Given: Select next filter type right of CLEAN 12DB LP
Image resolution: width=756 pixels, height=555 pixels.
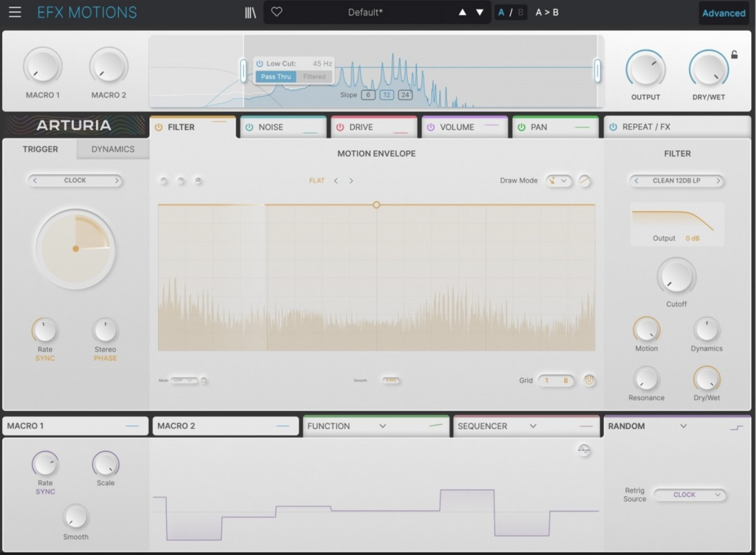Looking at the screenshot, I should [718, 181].
